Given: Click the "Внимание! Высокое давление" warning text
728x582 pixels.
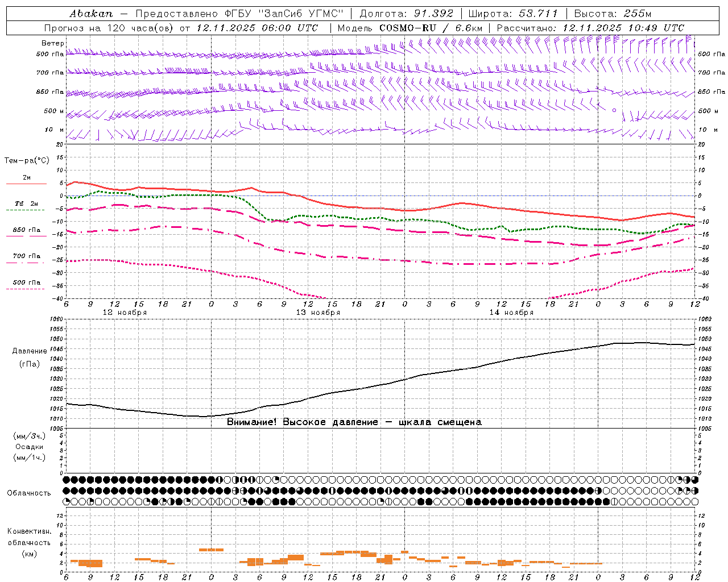Looking at the screenshot, I should click(303, 422).
